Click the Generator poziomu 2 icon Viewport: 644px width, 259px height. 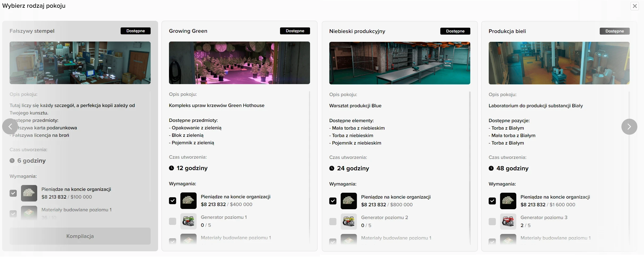click(x=349, y=221)
